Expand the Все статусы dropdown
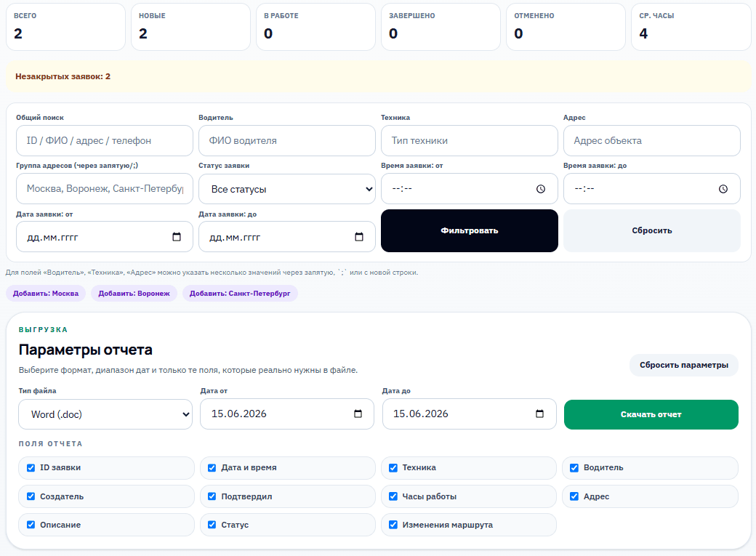756x556 pixels. point(287,189)
